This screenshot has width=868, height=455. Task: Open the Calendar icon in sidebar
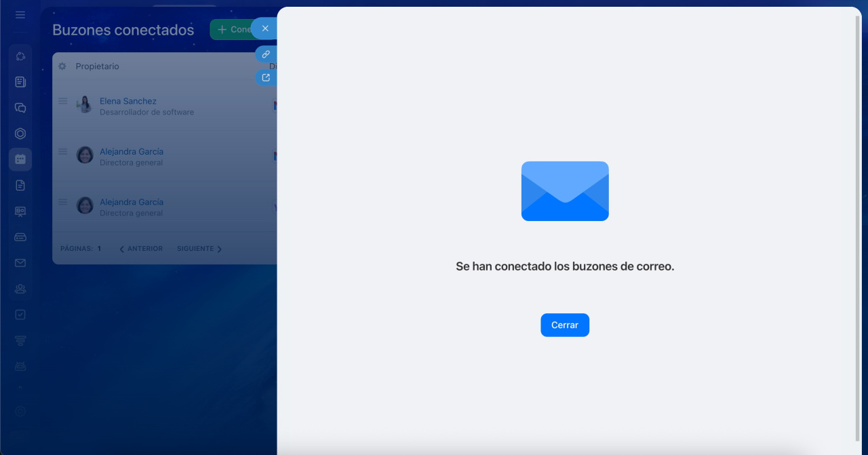pos(20,159)
